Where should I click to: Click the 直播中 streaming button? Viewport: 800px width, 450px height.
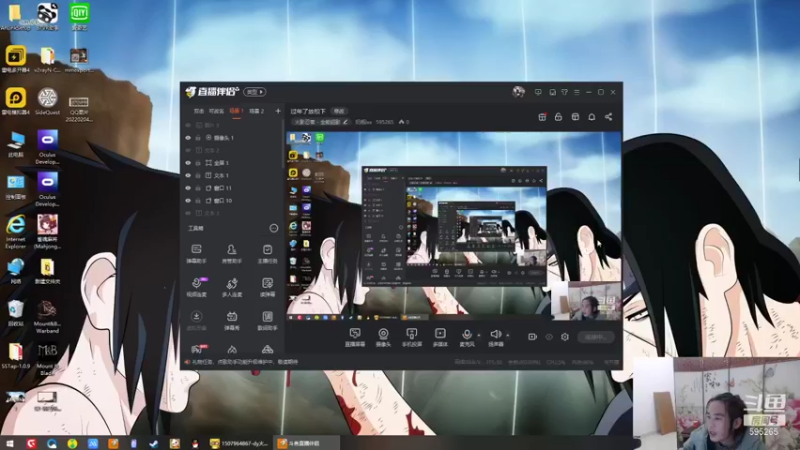pyautogui.click(x=596, y=337)
